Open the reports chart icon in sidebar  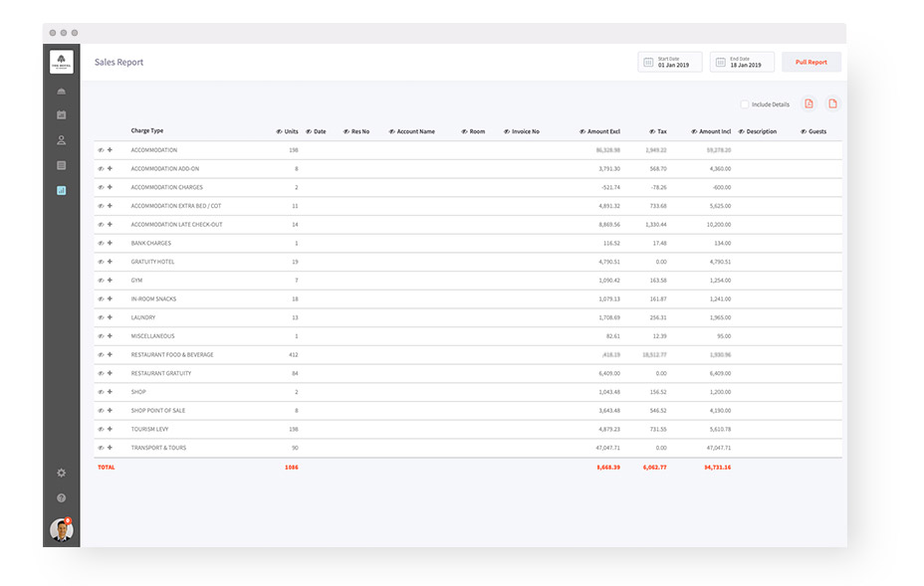[62, 190]
